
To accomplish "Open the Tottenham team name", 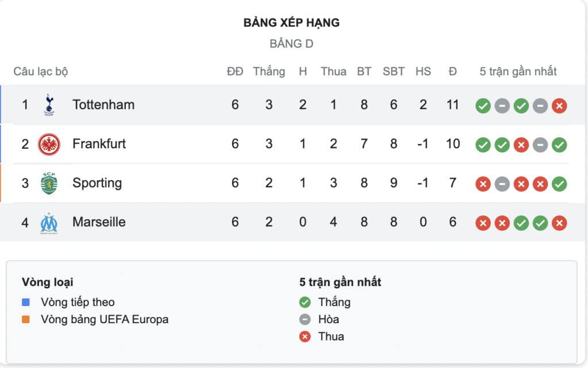I will [103, 104].
